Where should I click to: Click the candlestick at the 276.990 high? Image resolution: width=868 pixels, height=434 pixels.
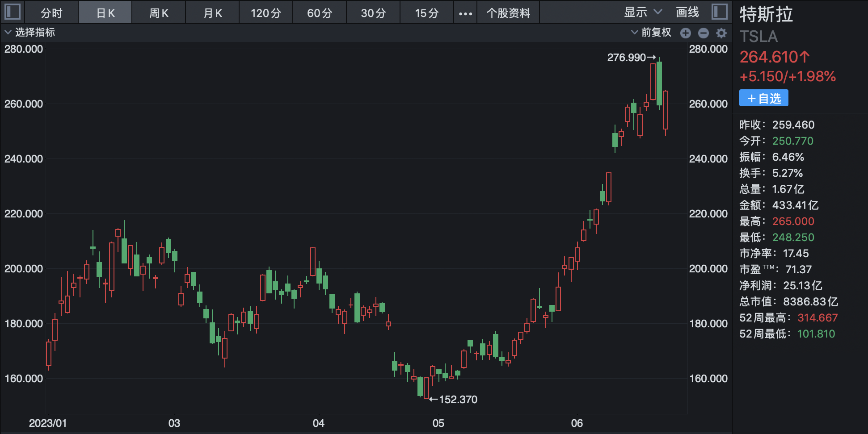pyautogui.click(x=659, y=83)
